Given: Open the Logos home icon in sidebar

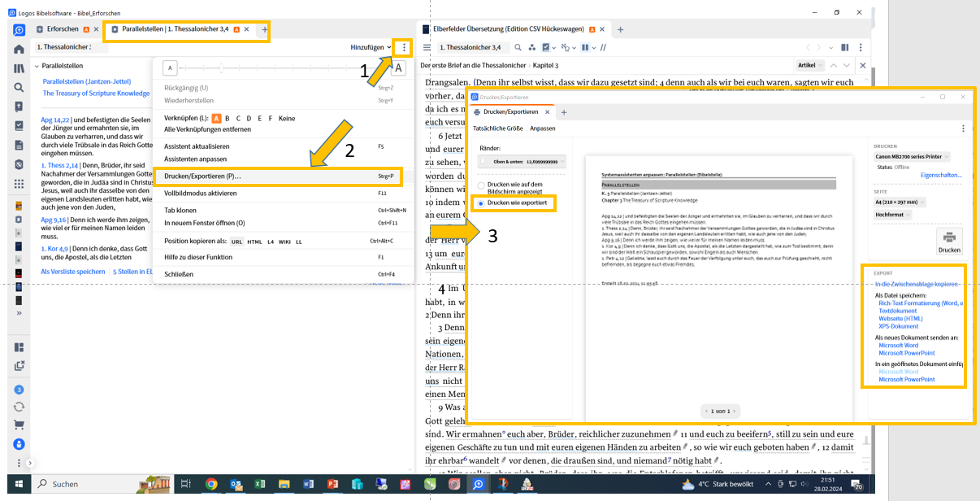Looking at the screenshot, I should (19, 49).
